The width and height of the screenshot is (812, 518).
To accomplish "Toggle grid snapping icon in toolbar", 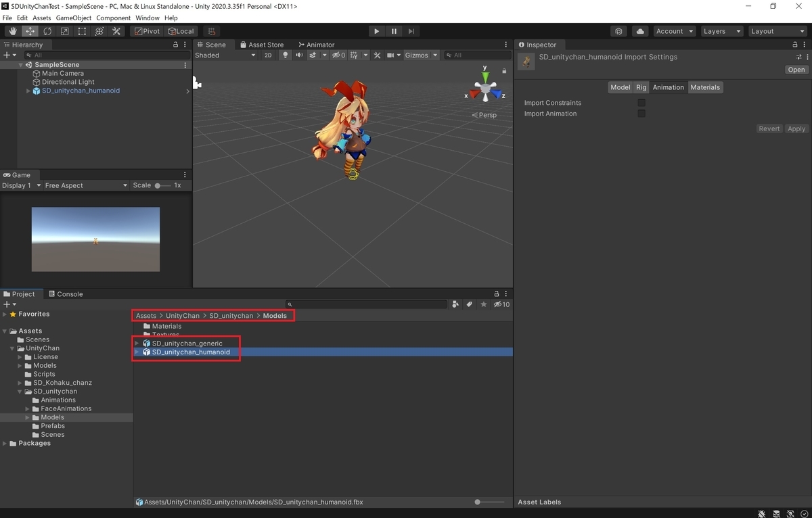I will coord(212,31).
